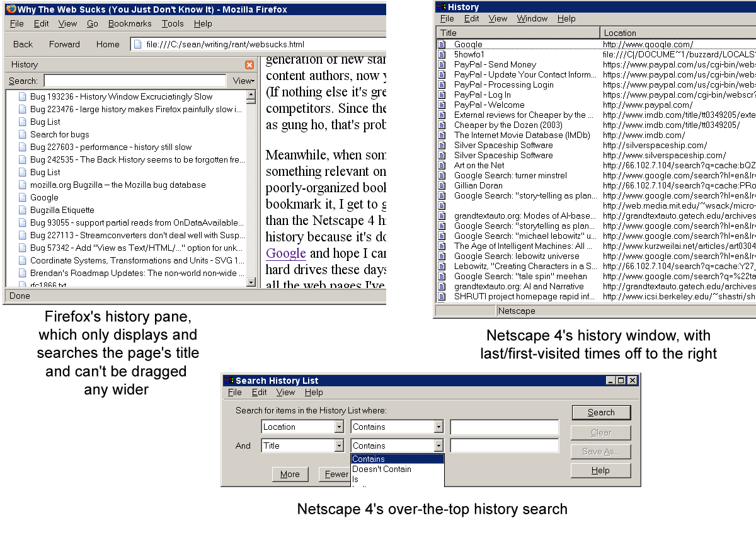Click the Home button in Firefox toolbar
Viewport: 756px width, 535px height.
pyautogui.click(x=108, y=44)
